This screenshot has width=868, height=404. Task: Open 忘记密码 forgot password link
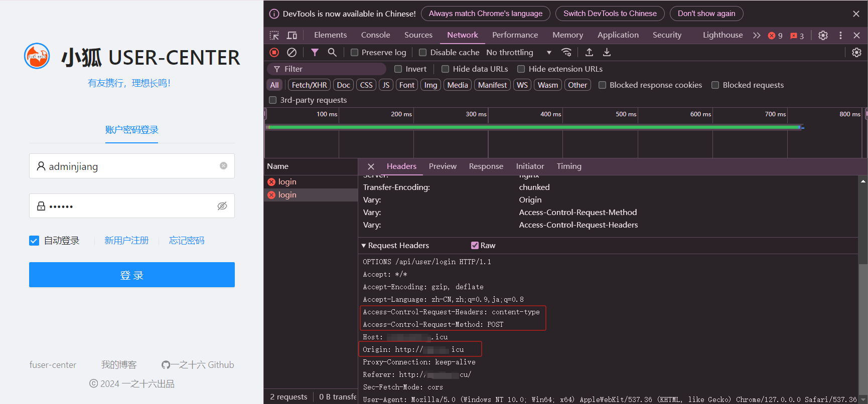(187, 241)
